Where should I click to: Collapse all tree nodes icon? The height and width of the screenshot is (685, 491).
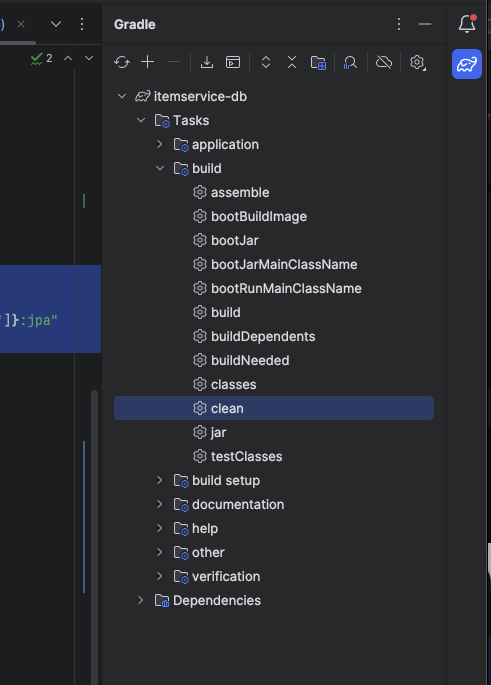tap(292, 62)
